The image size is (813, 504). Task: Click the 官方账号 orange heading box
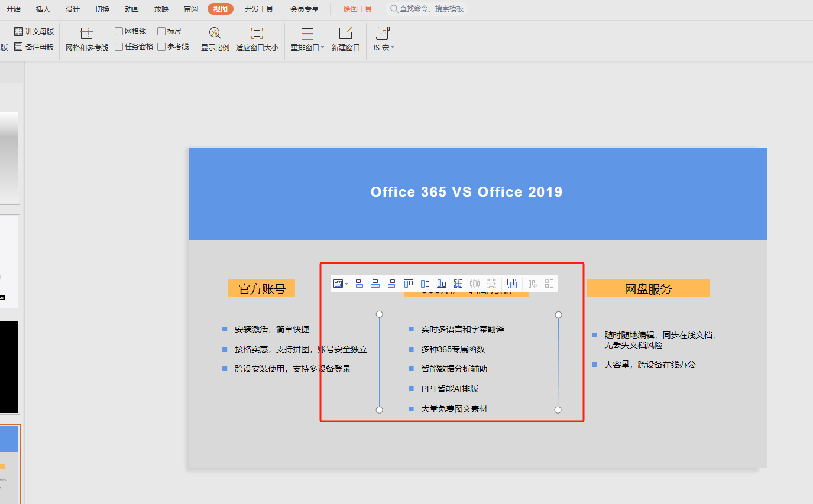pos(261,288)
